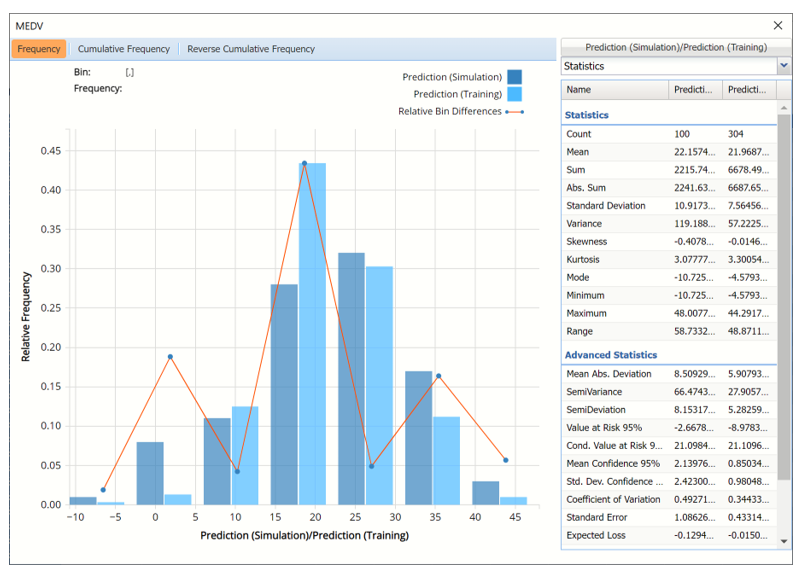Select the Standard Deviation row
The image size is (799, 574).
point(611,206)
